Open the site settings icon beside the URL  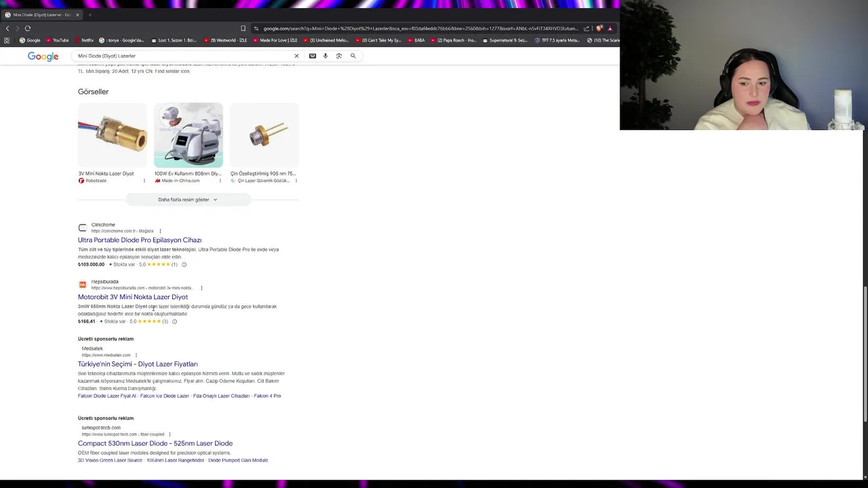(256, 28)
